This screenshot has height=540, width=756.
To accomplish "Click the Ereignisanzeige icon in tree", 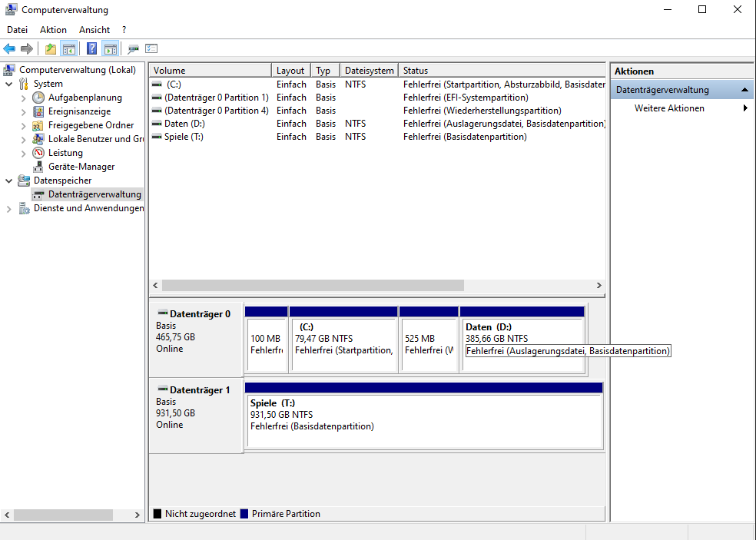I will 38,111.
